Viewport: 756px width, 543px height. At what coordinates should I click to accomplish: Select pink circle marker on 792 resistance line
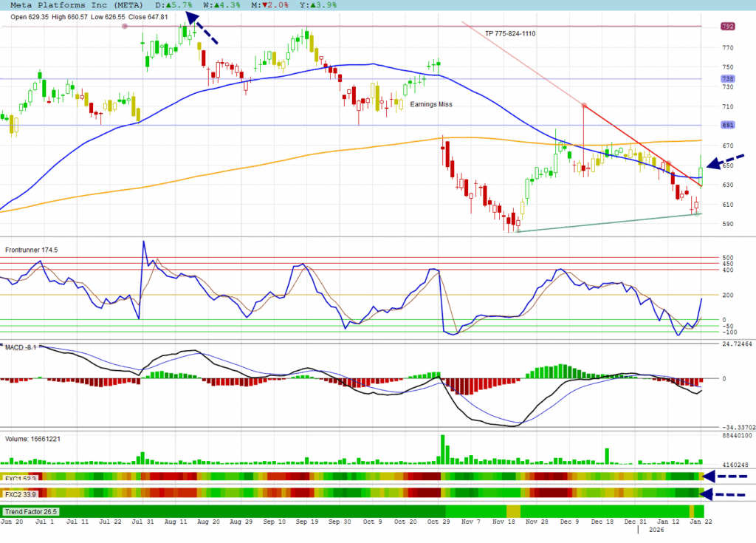[125, 27]
